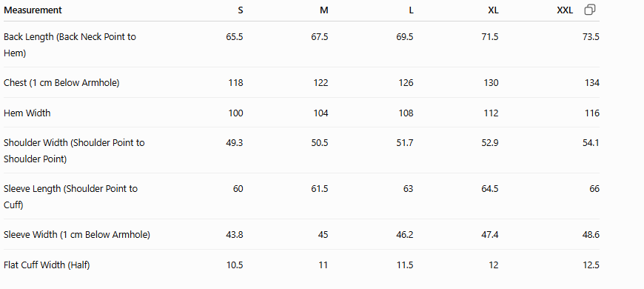Click the Hem Width row label

[x=27, y=113]
